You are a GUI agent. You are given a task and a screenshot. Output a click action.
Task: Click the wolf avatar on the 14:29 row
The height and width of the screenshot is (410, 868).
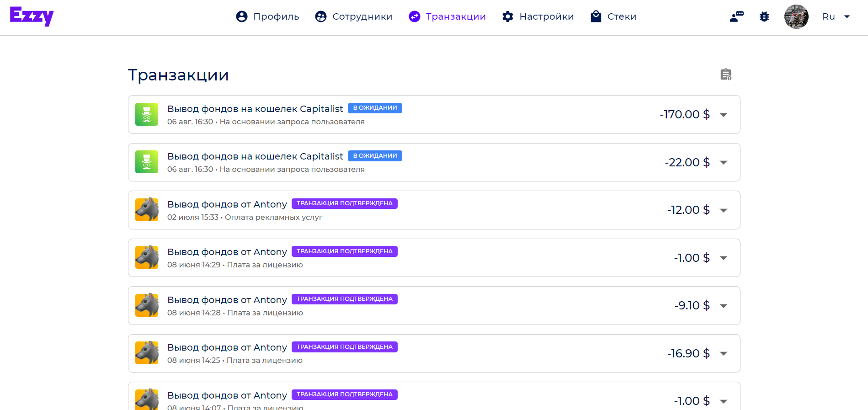147,257
